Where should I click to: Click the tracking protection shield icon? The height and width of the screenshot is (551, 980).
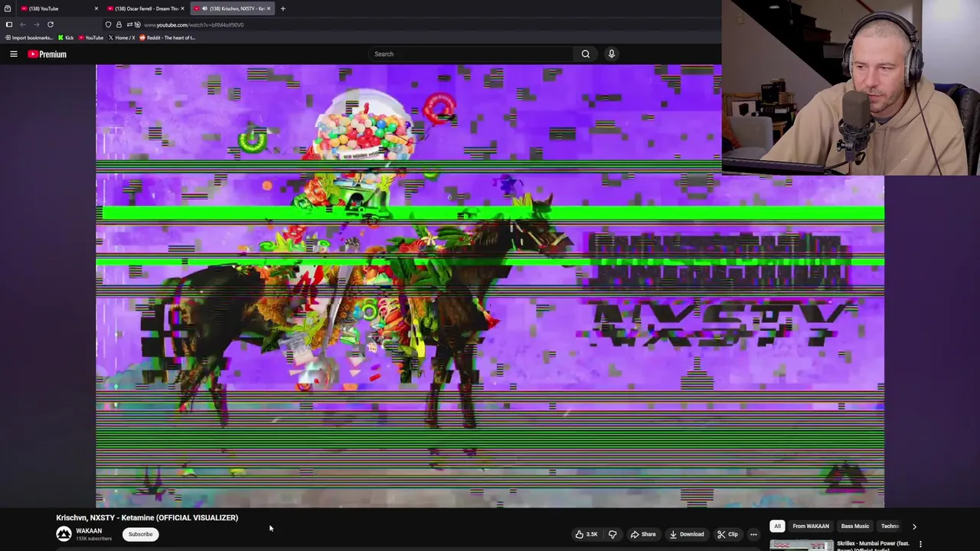tap(108, 24)
